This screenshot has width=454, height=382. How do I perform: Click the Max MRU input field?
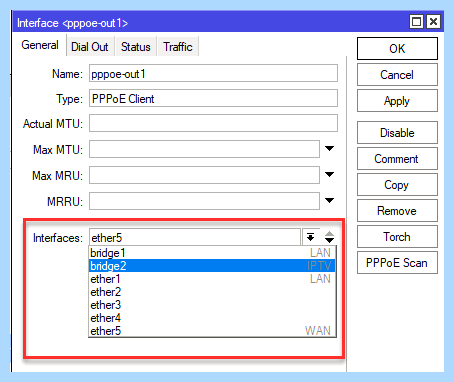(x=204, y=175)
